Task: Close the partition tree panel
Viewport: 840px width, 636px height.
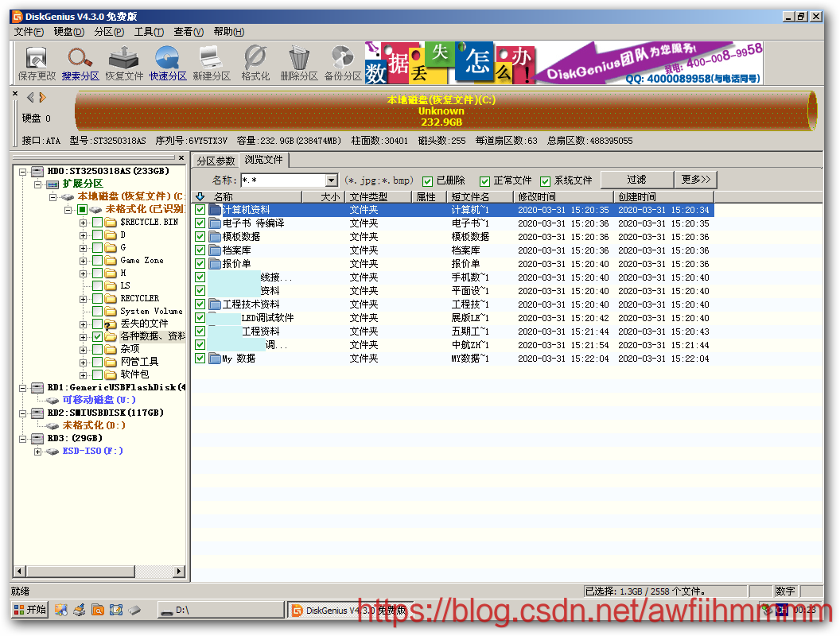Action: pos(181,158)
